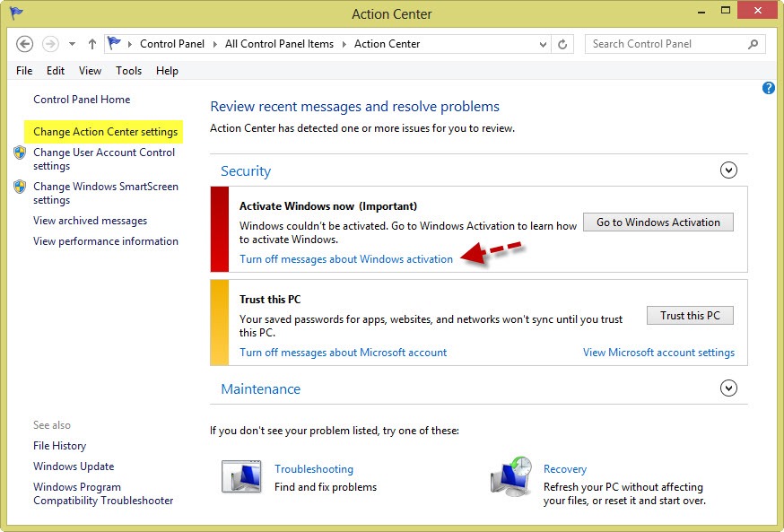The width and height of the screenshot is (784, 532).
Task: Click the Maintenance section heading
Action: click(x=261, y=389)
